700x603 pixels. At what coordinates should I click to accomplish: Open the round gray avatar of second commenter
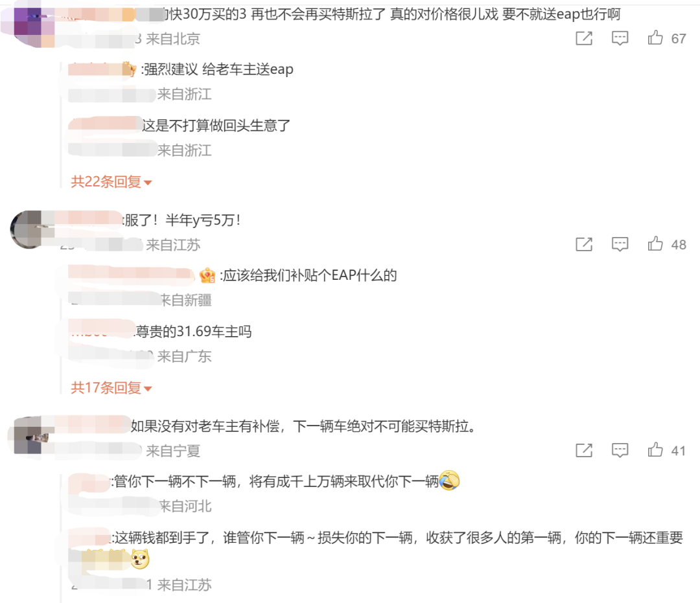[x=29, y=229]
